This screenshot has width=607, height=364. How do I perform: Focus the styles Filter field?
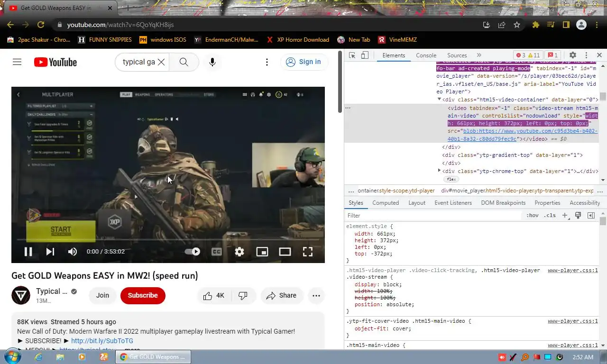[x=434, y=216]
